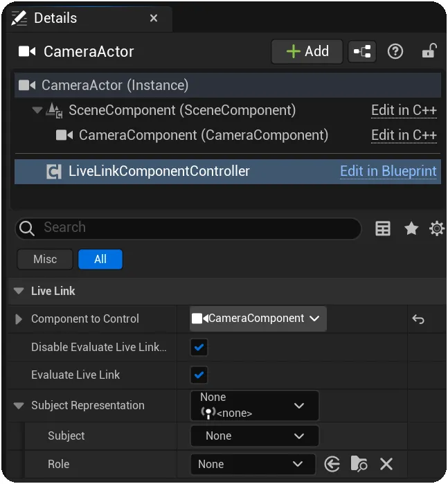Click the camera icon beside CameraComponent row
Viewport: 448px width, 484px height.
click(x=64, y=135)
